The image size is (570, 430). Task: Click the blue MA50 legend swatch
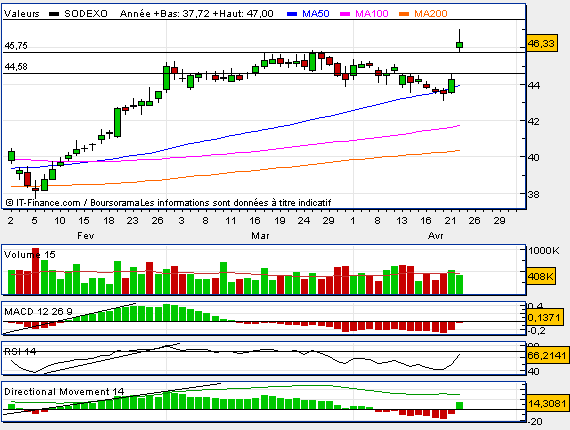pyautogui.click(x=292, y=14)
